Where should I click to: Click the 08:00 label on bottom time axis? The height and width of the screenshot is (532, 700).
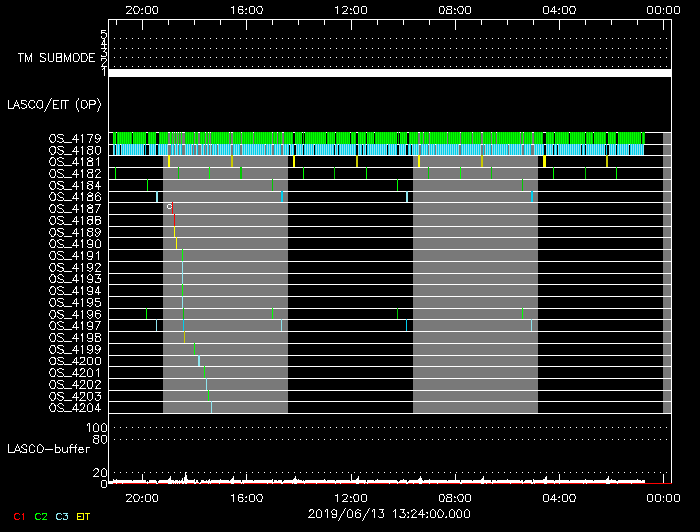[454, 497]
